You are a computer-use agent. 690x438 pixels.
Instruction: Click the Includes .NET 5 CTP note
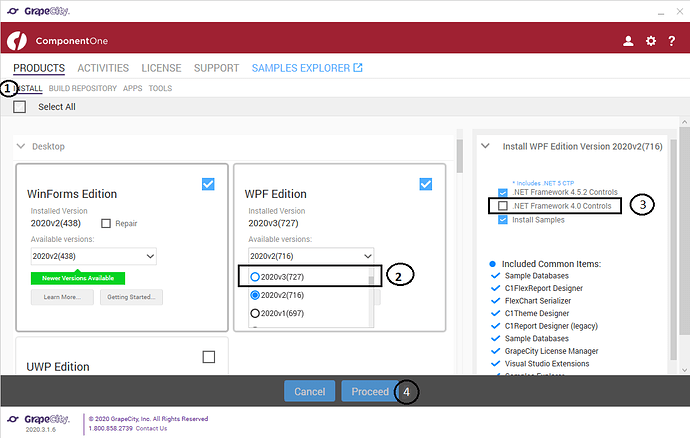[x=543, y=183]
